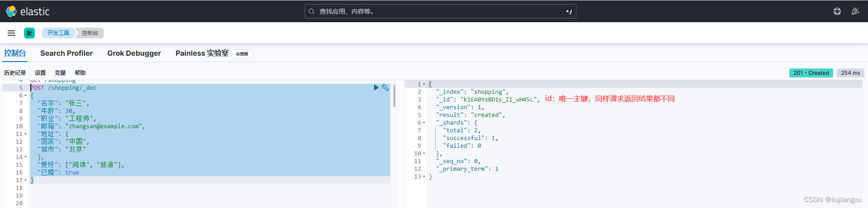
Task: Open request options wrench icon
Action: point(385,87)
